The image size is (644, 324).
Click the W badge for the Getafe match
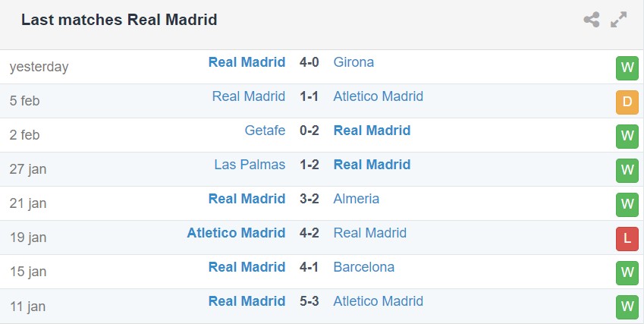click(627, 136)
